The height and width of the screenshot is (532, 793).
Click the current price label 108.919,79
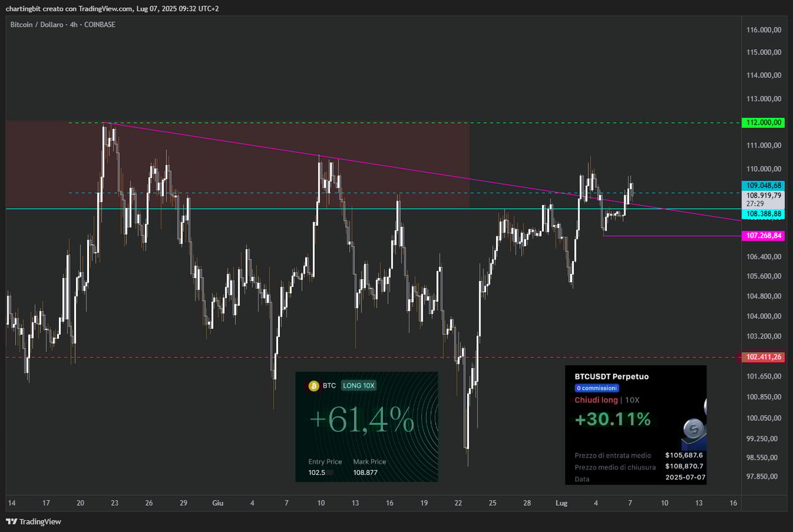pyautogui.click(x=764, y=195)
